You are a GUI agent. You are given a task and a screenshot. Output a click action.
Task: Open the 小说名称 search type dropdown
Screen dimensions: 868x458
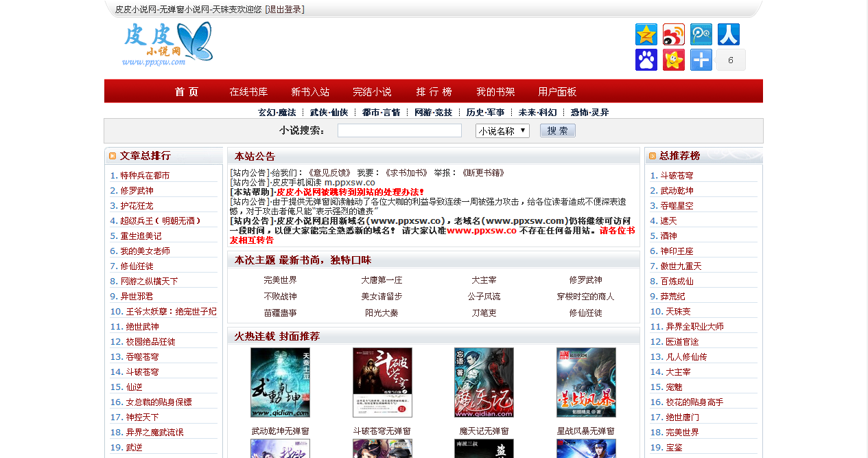pos(502,130)
